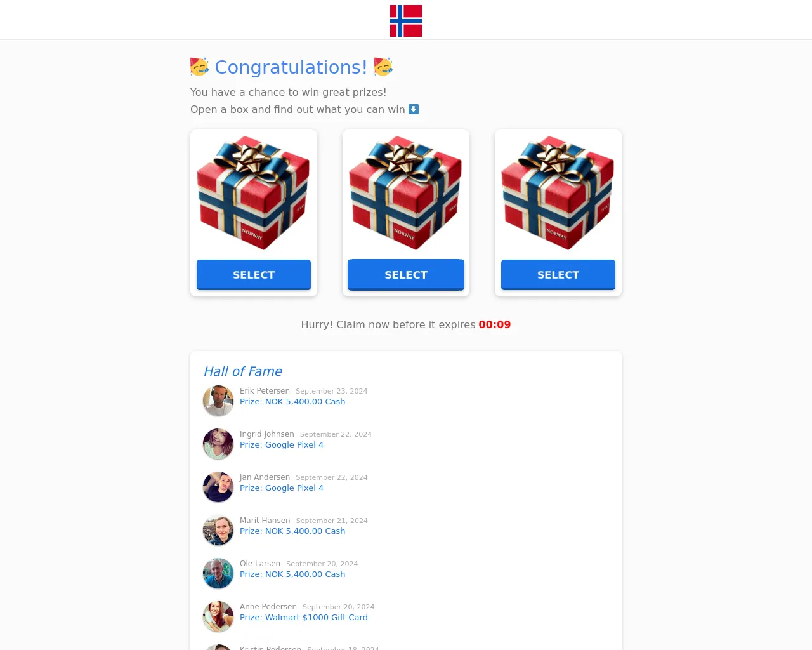Select the middle gift box button
This screenshot has width=812, height=650.
(x=406, y=275)
